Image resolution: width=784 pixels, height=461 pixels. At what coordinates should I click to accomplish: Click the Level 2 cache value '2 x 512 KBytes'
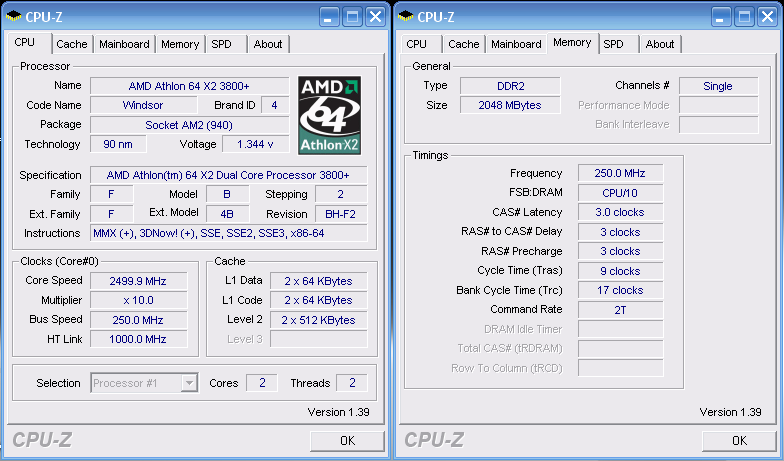(x=318, y=320)
